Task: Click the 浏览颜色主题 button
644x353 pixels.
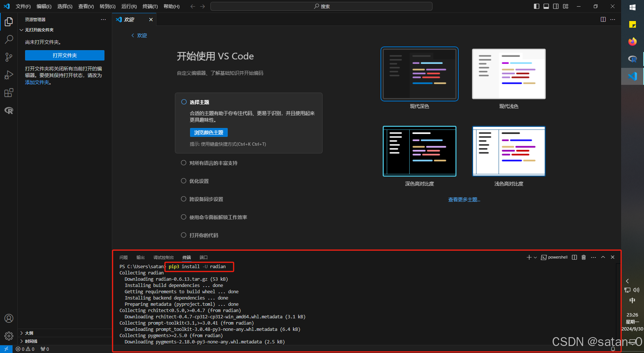Action: tap(209, 132)
